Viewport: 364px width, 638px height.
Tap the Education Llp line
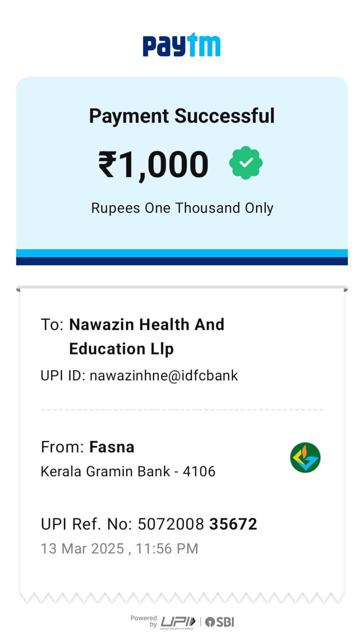tap(121, 349)
